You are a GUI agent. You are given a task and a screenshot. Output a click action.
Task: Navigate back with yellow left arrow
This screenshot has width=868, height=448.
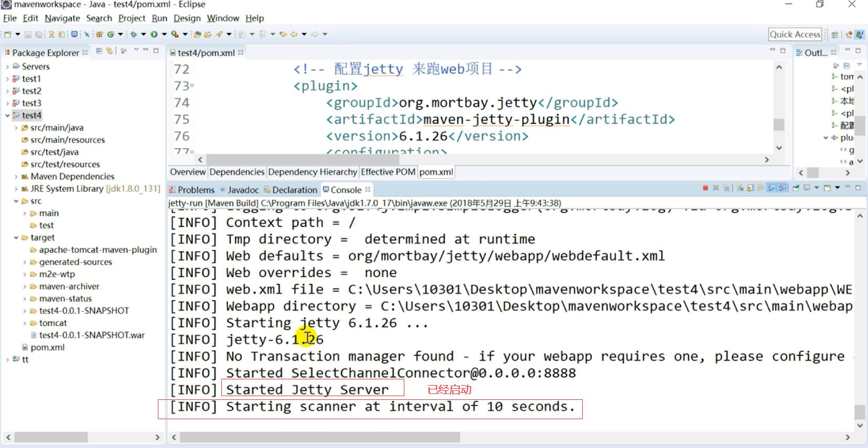[294, 35]
